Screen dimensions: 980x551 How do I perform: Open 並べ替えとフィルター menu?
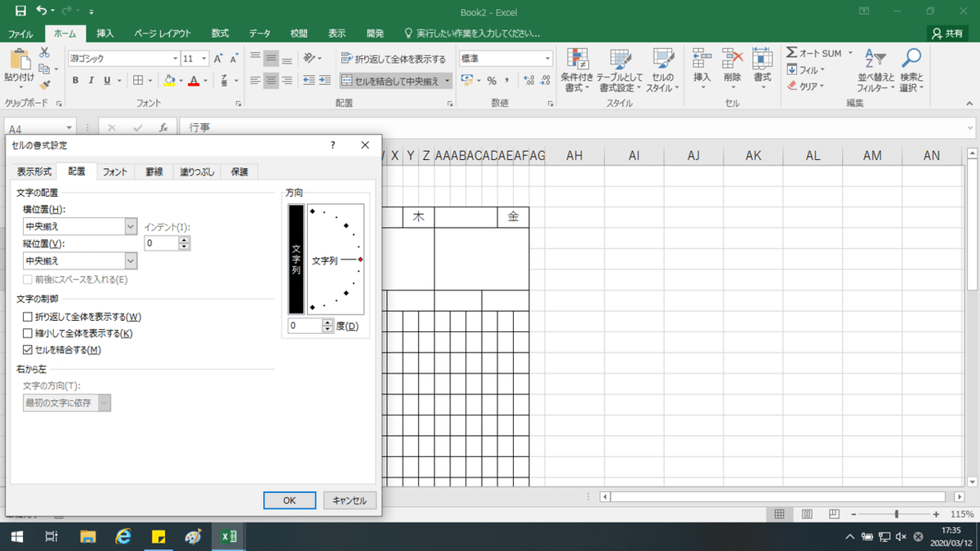pos(876,69)
